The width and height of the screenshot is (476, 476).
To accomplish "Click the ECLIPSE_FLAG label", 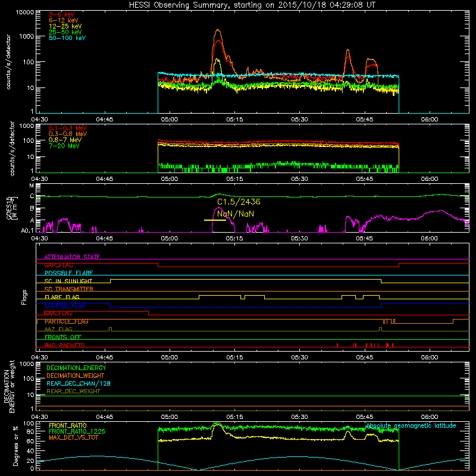I will coord(65,305).
